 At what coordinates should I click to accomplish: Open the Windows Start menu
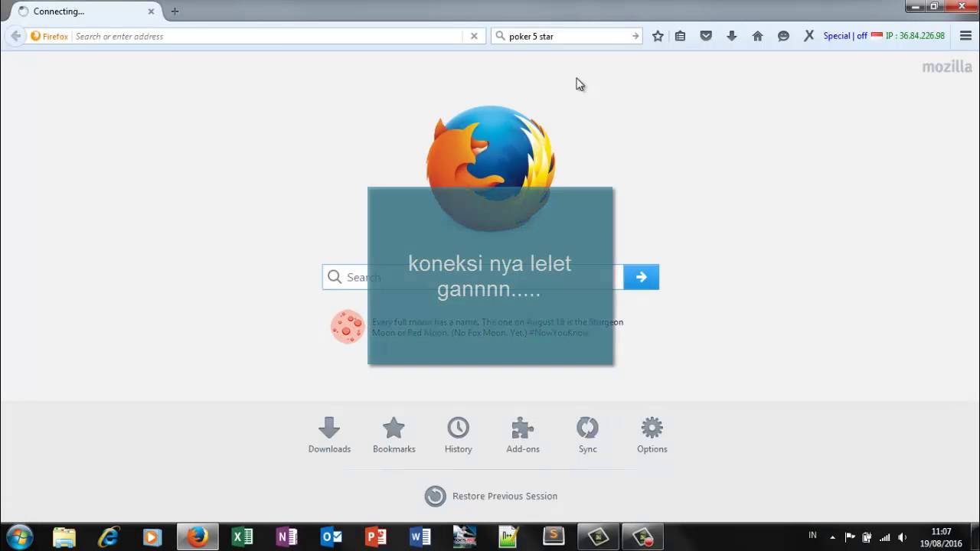coord(19,536)
